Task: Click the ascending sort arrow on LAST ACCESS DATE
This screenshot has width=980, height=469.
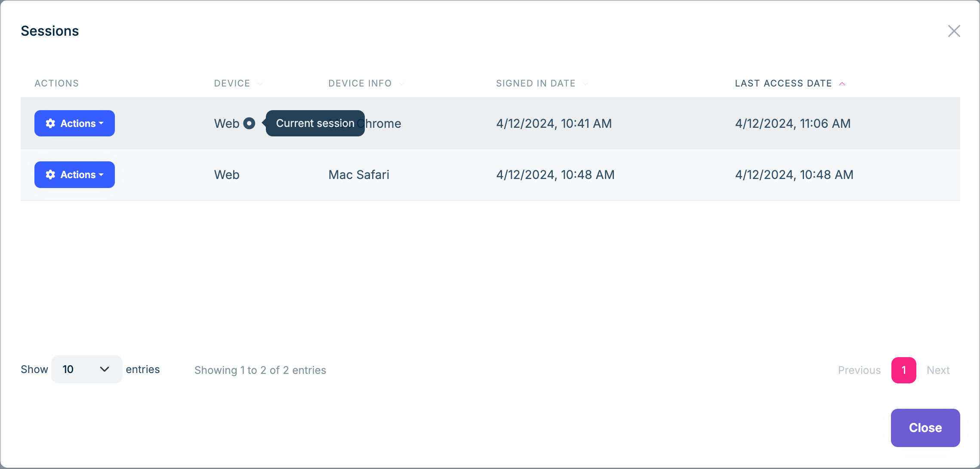Action: (x=843, y=83)
